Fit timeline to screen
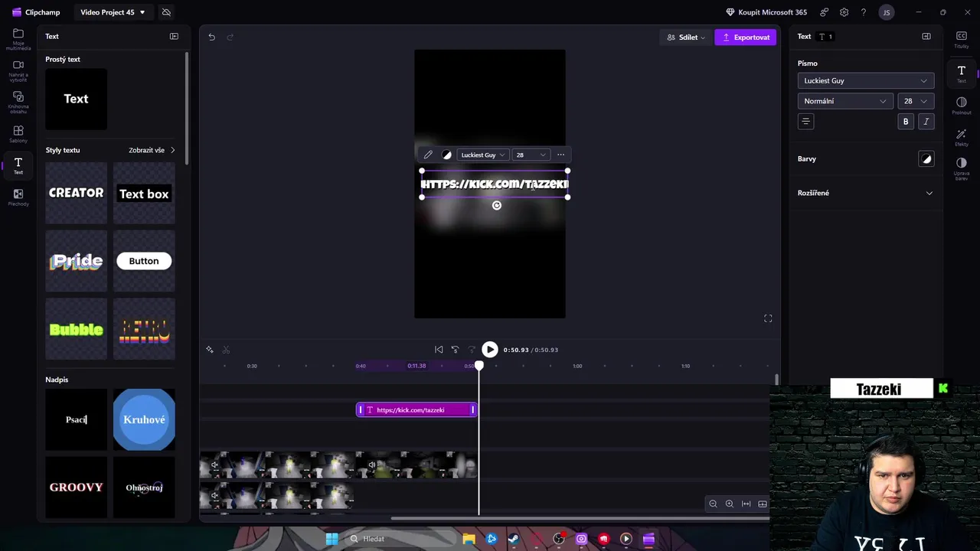Screen dimensions: 980x551 [x=746, y=504]
